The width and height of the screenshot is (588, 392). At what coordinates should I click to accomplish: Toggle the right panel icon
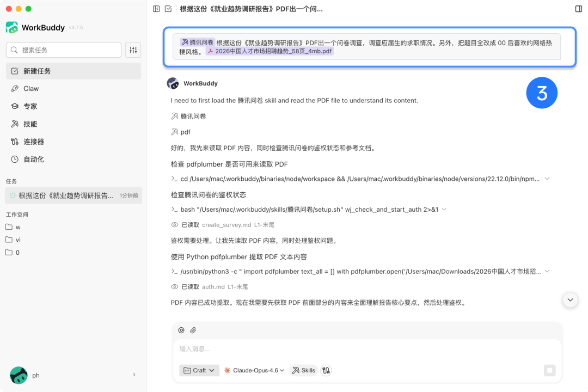[579, 9]
